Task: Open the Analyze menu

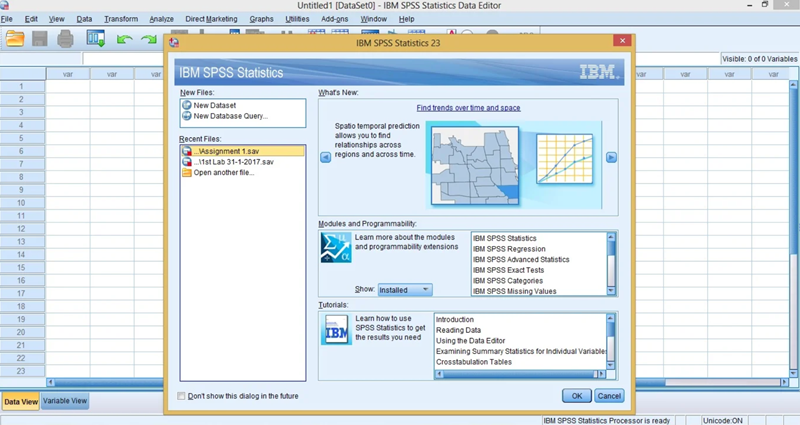Action: point(161,19)
